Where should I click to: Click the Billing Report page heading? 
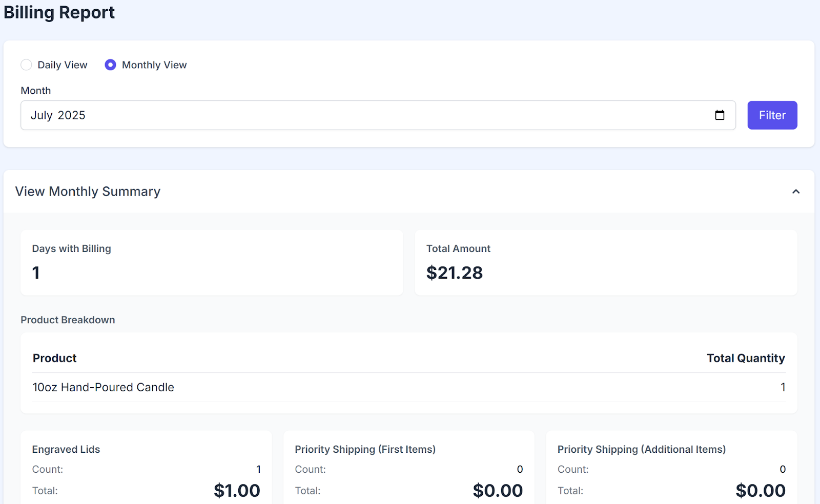pos(59,12)
